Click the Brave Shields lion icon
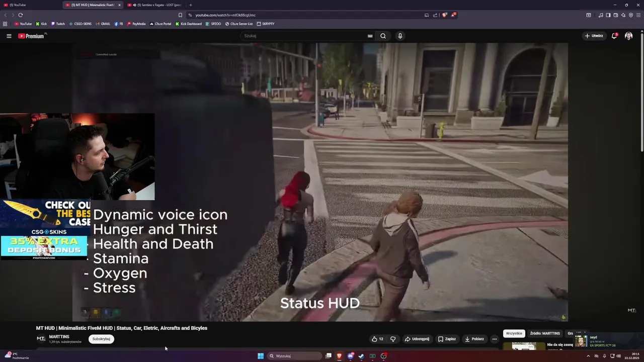644x362 pixels. click(444, 15)
